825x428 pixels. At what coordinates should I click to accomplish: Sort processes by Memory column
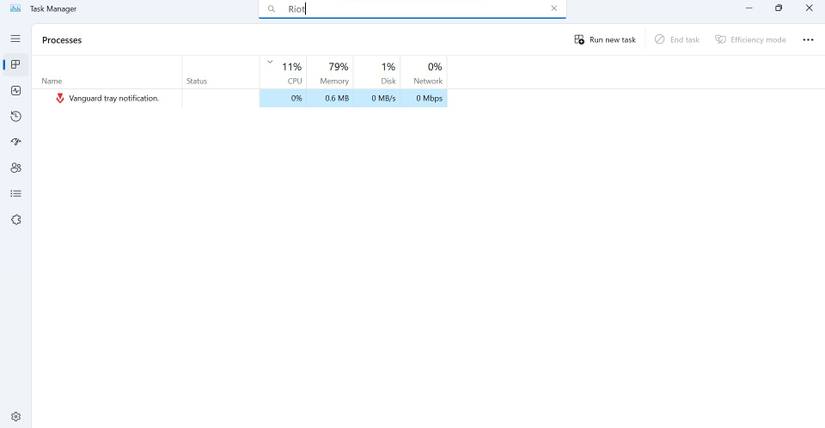coord(334,73)
